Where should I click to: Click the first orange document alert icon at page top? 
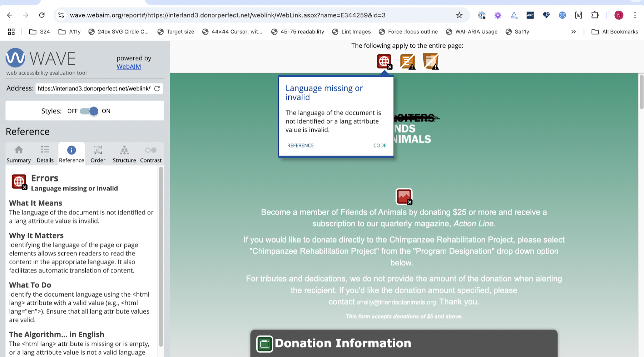(x=407, y=61)
